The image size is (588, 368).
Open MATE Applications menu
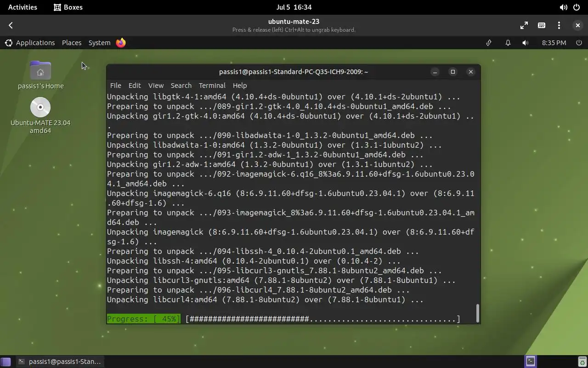[x=30, y=43]
